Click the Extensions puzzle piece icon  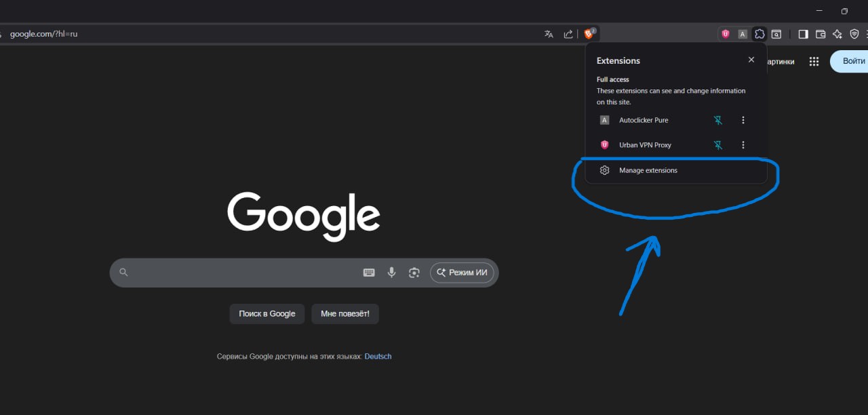pyautogui.click(x=759, y=34)
